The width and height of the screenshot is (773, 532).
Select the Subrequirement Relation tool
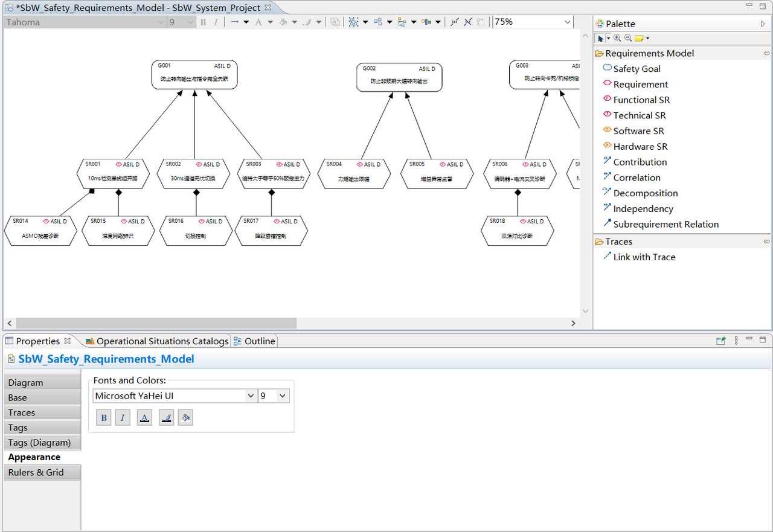pyautogui.click(x=661, y=224)
